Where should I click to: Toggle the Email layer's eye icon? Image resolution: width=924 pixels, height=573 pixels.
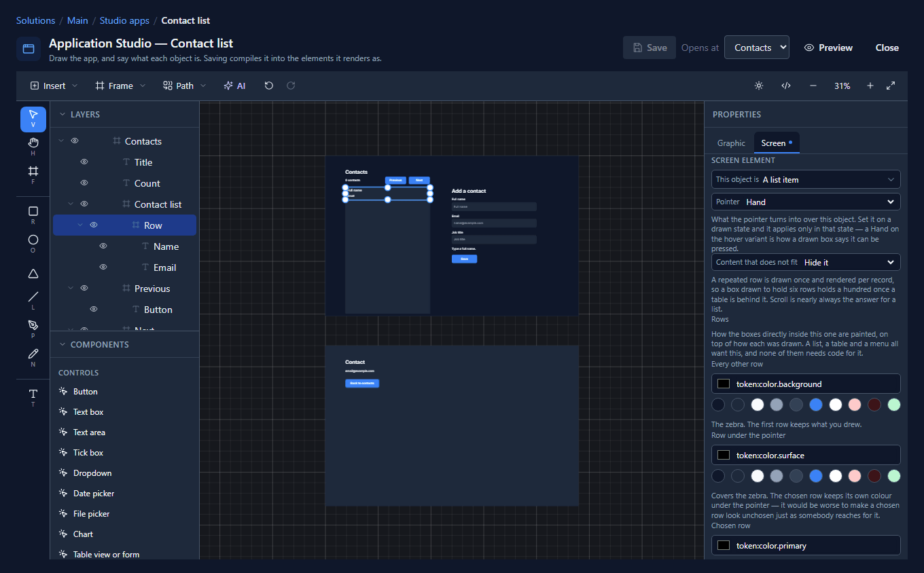tap(103, 267)
